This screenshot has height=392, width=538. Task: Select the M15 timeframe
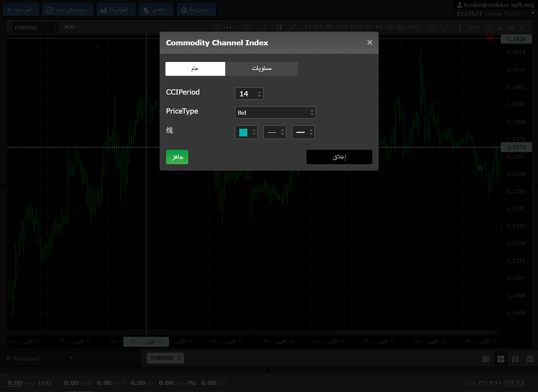[x=342, y=27]
